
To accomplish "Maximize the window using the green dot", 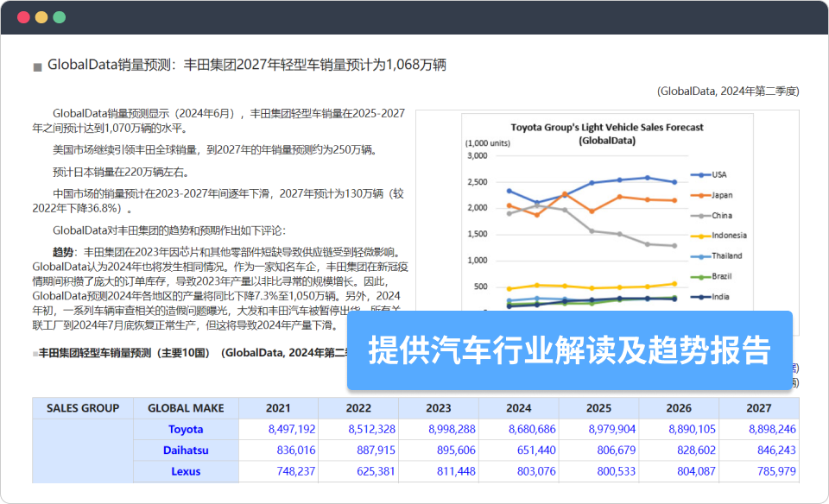I will pyautogui.click(x=60, y=17).
